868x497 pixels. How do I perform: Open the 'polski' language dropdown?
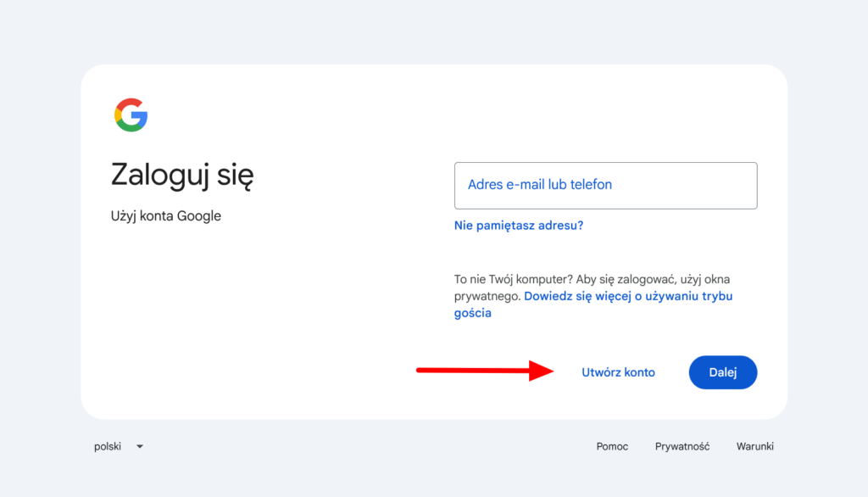119,447
